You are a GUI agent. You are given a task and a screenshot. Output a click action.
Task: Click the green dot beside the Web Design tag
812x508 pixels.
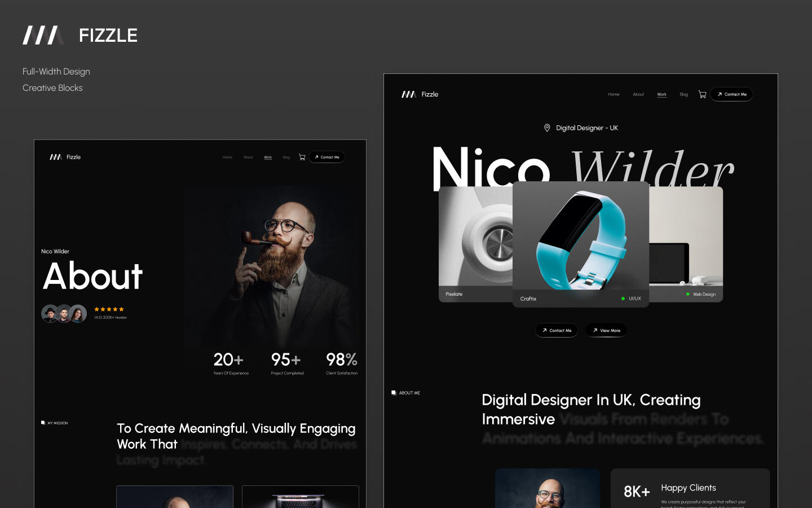click(688, 294)
